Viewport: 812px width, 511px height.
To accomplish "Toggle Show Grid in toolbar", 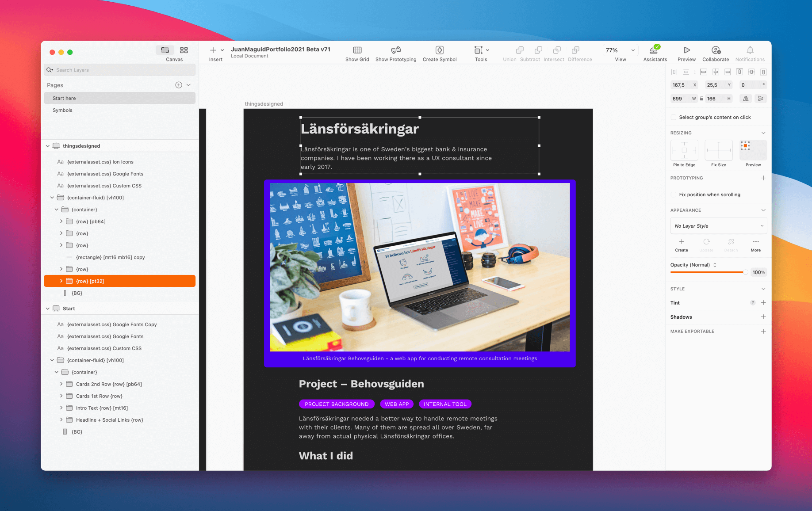I will (x=357, y=50).
